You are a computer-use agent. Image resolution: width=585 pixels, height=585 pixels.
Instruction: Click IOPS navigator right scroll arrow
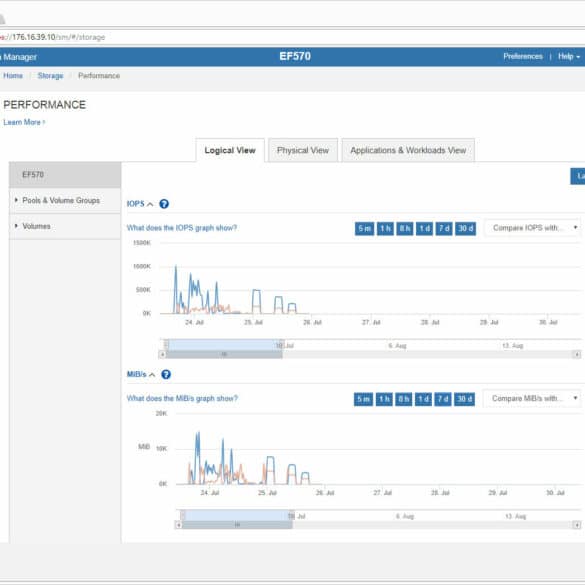click(577, 354)
